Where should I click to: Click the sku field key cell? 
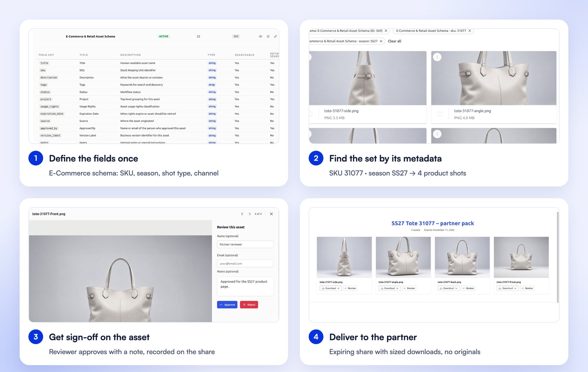click(x=43, y=70)
